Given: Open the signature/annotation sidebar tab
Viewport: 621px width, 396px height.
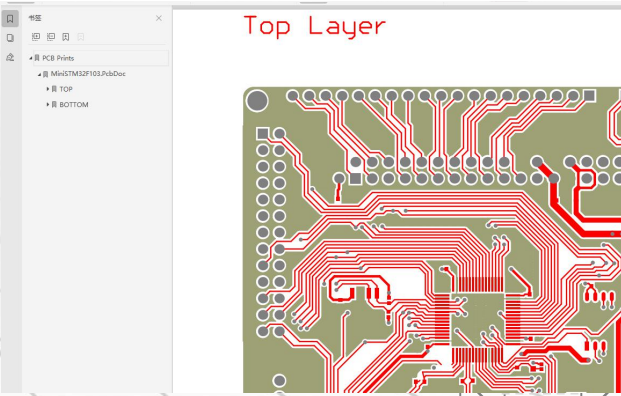Looking at the screenshot, I should pos(10,57).
